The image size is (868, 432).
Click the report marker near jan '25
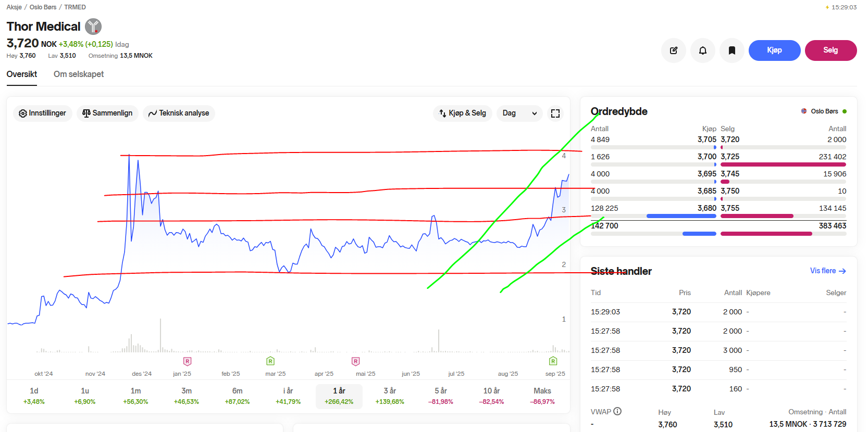tap(187, 361)
